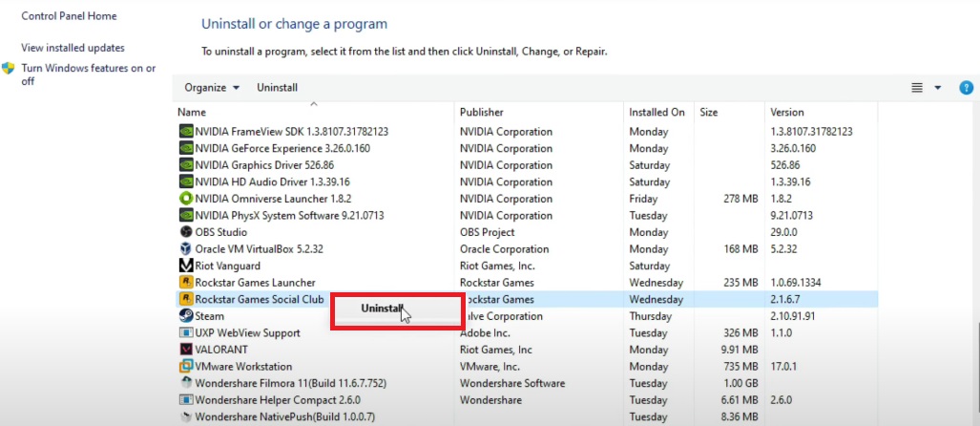Select NVIDIA Graphics Driver 526.86 entry
The height and width of the screenshot is (426, 980).
click(x=264, y=165)
